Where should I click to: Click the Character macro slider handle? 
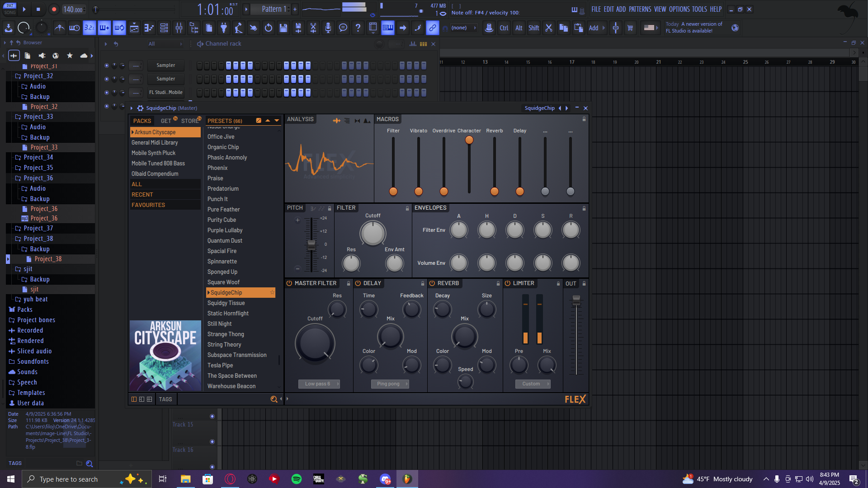[x=469, y=140]
